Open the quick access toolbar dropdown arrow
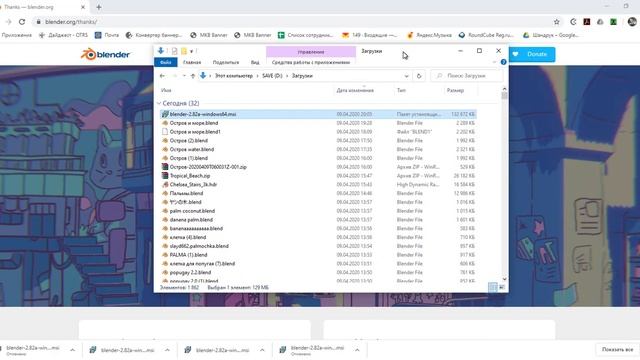Viewport: 640px width, 360px height. pos(191,51)
